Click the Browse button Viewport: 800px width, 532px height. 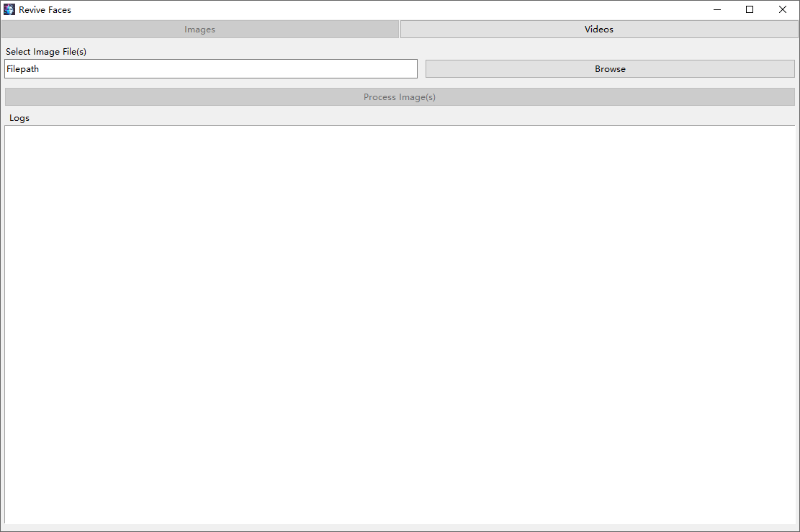(x=610, y=69)
